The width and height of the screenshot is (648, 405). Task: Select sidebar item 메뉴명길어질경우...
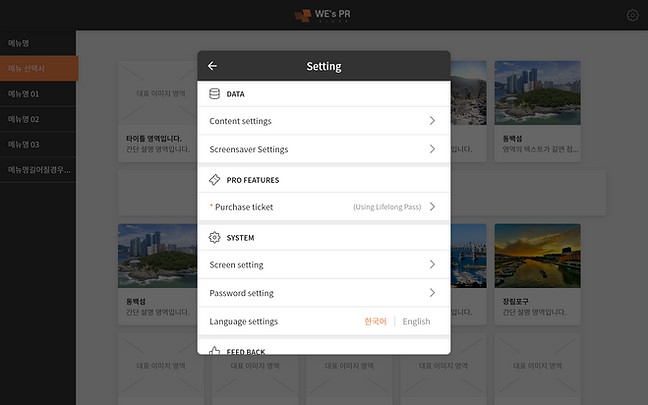point(38,169)
